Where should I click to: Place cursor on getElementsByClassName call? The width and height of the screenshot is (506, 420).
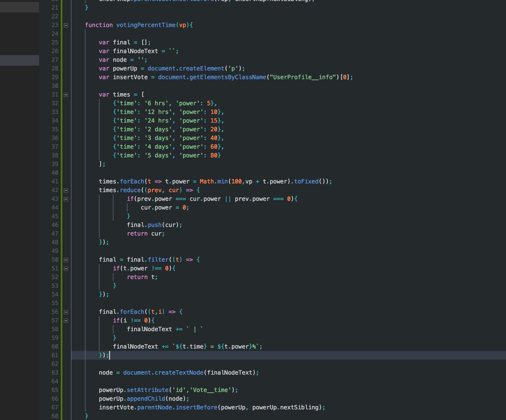click(x=227, y=77)
